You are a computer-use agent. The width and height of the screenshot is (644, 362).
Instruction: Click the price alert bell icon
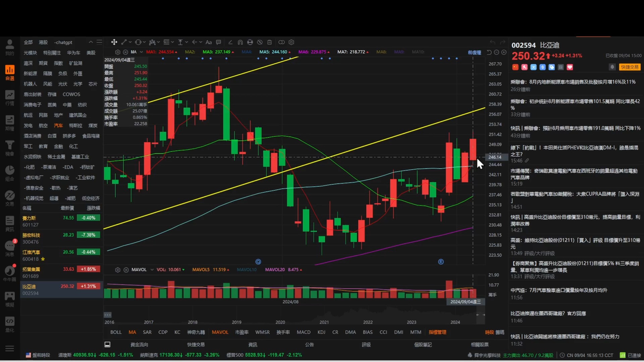click(x=612, y=67)
